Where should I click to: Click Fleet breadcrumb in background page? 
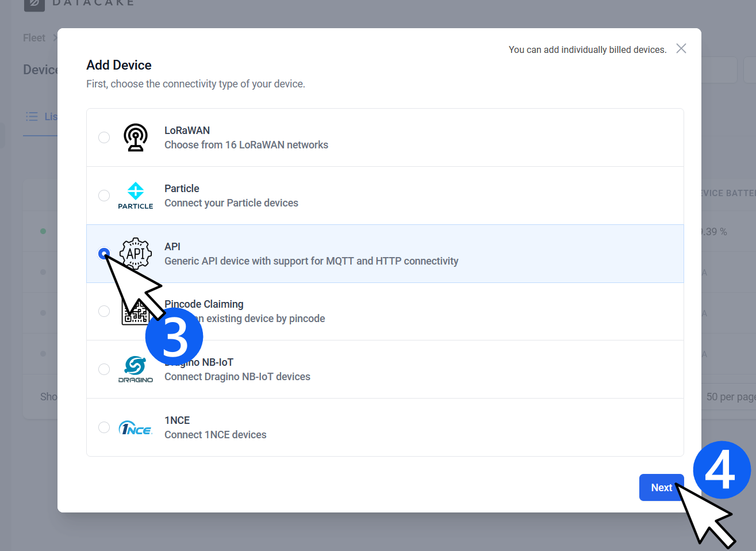pos(34,38)
